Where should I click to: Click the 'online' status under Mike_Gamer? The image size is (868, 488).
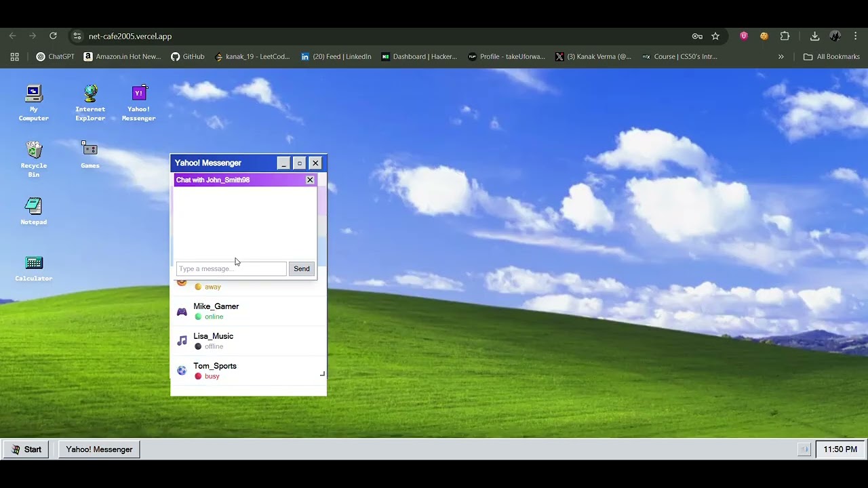pyautogui.click(x=214, y=317)
